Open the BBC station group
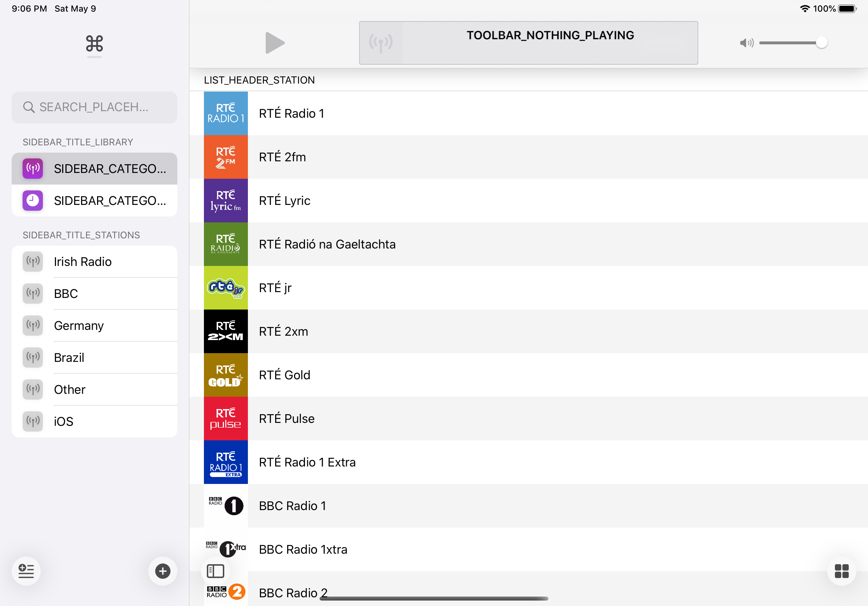Image resolution: width=868 pixels, height=606 pixels. tap(95, 294)
